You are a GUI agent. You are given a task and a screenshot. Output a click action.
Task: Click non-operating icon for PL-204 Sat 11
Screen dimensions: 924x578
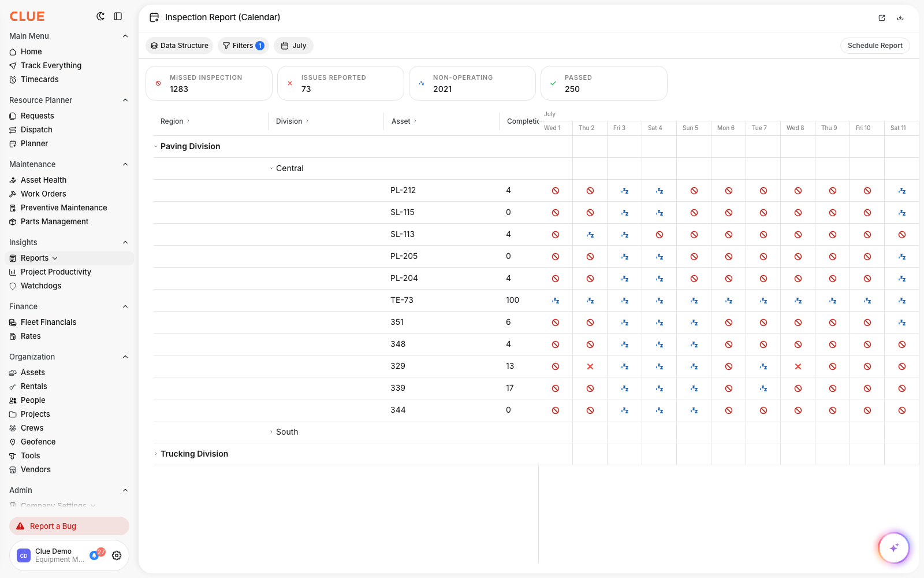(x=902, y=279)
